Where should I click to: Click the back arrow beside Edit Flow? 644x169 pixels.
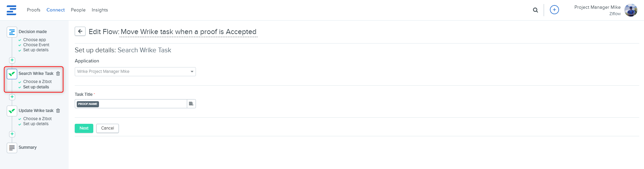tap(80, 31)
